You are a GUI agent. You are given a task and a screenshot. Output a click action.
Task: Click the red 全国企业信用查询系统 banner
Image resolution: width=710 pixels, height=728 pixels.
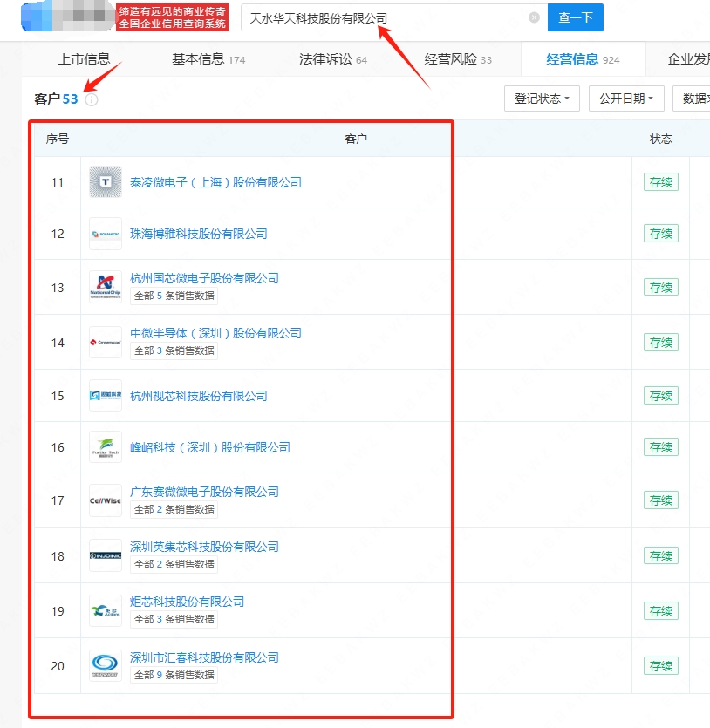[173, 17]
